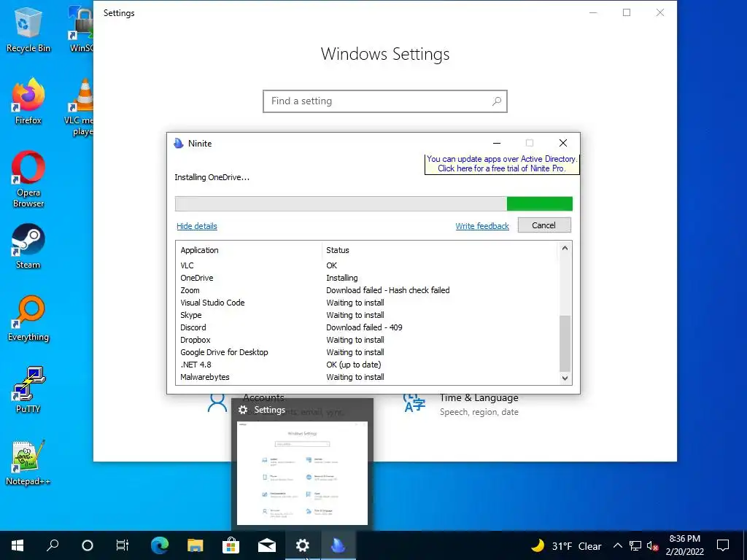747x560 pixels.
Task: Select the Steam desktop shortcut
Action: (28, 246)
